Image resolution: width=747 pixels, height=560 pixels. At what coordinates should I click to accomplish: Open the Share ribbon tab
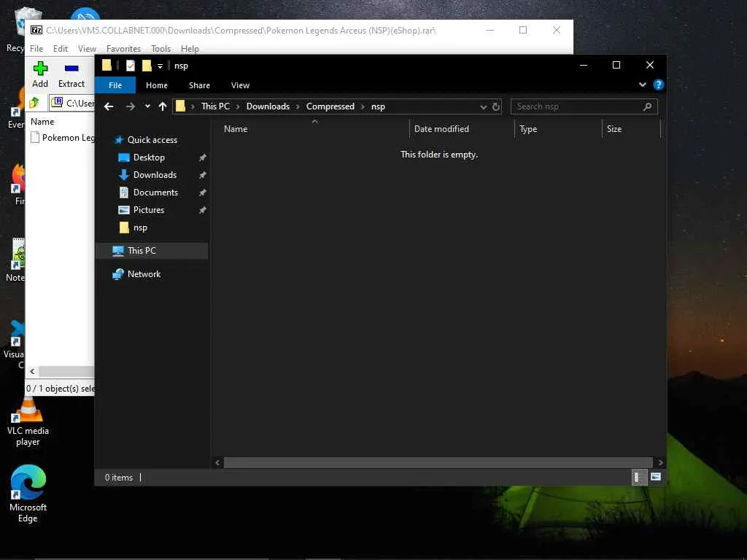tap(199, 85)
